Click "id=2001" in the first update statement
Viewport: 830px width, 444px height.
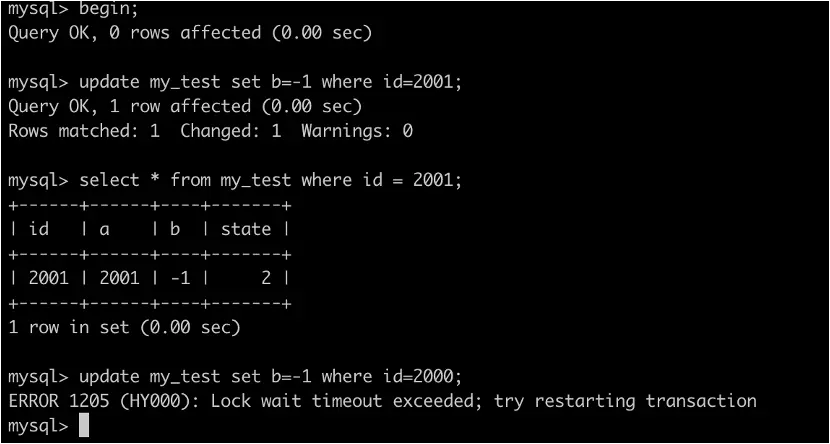pyautogui.click(x=419, y=82)
